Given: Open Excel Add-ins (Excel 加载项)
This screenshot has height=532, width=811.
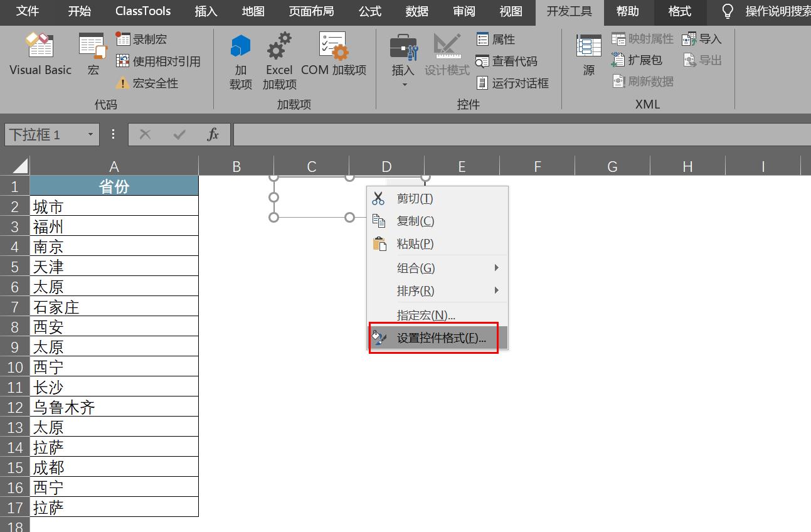Looking at the screenshot, I should pos(279,62).
